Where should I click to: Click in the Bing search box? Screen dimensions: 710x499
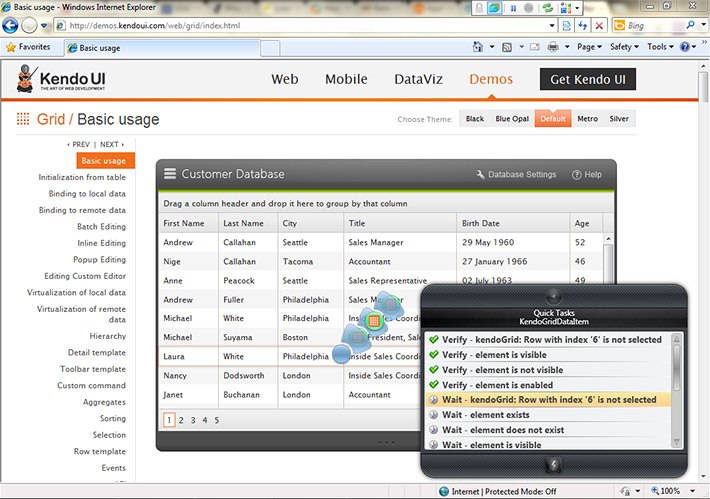click(655, 26)
